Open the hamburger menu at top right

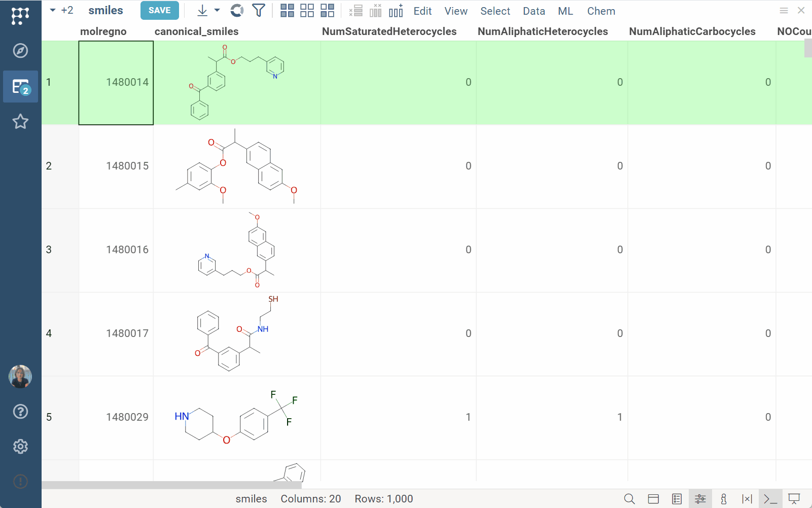784,11
